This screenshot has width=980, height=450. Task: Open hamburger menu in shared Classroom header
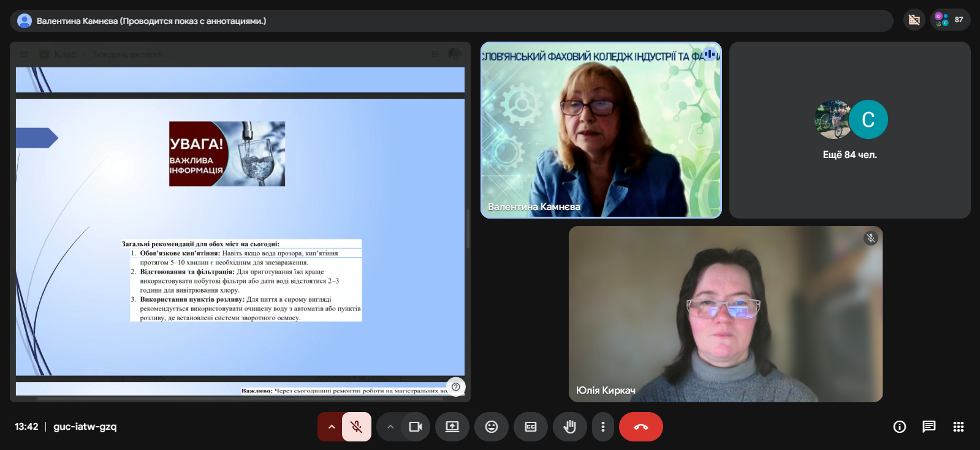(x=24, y=54)
